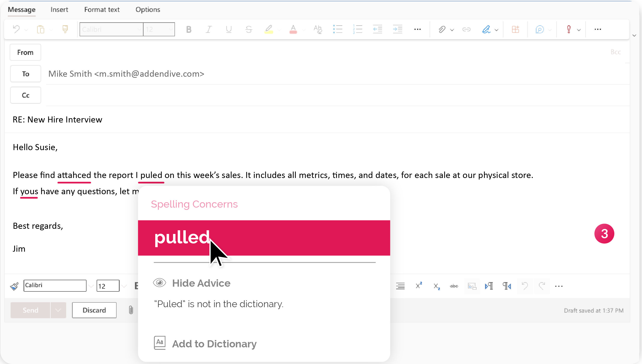Click the To recipient input field

pos(336,74)
